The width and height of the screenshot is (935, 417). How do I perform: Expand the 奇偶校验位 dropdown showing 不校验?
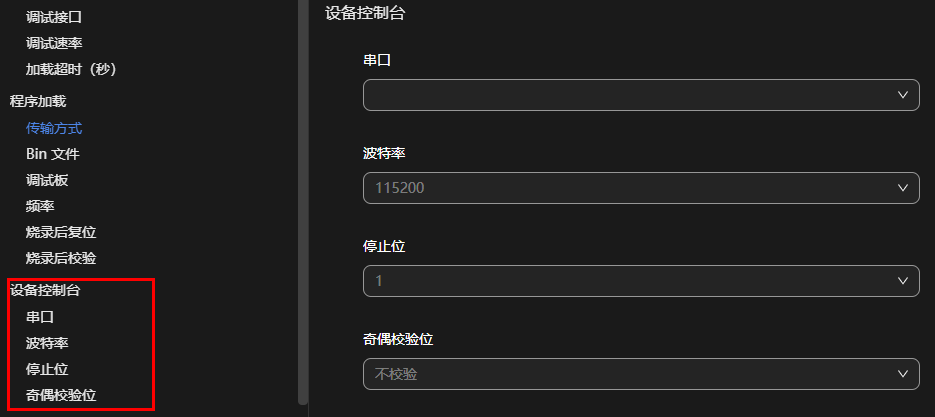(640, 374)
